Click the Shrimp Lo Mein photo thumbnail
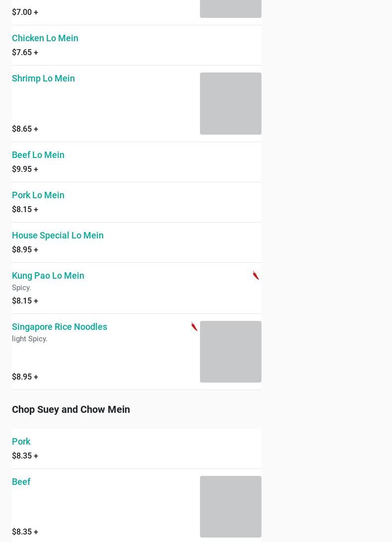Screen dimensions: 392x542 pyautogui.click(x=230, y=103)
